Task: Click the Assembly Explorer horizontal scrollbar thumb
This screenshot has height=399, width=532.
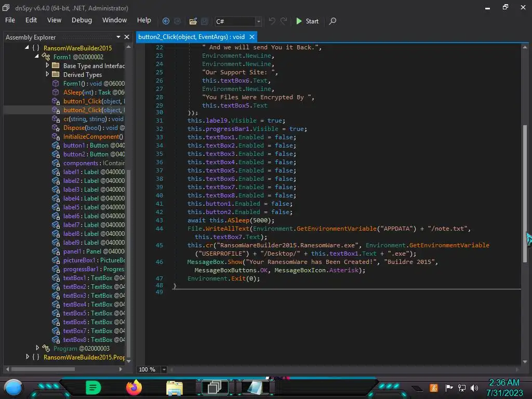Action: tap(43, 369)
